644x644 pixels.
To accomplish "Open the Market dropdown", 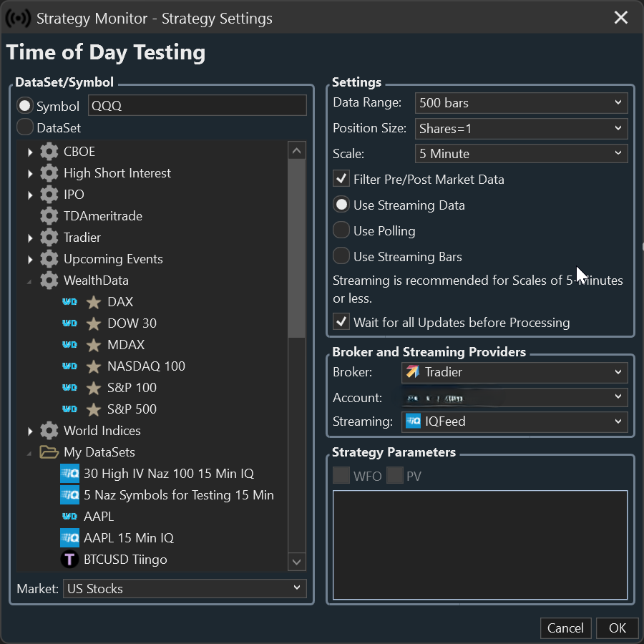I will coord(185,589).
